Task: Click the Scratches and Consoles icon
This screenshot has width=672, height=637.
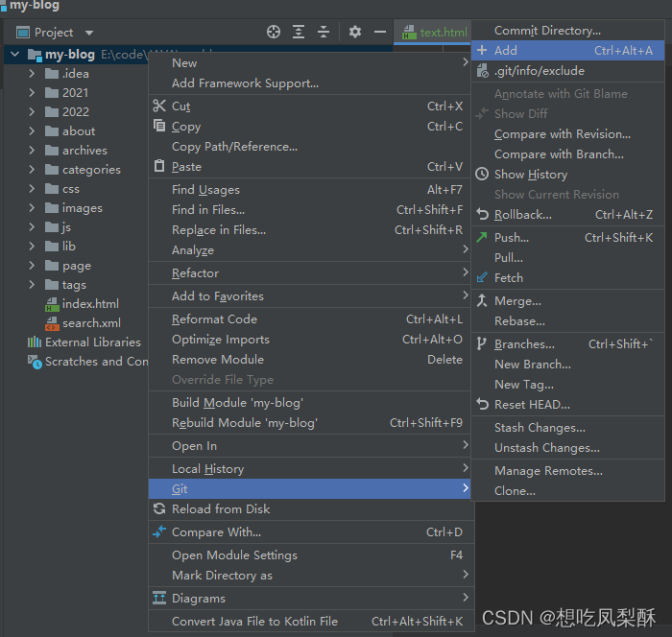Action: pyautogui.click(x=35, y=362)
